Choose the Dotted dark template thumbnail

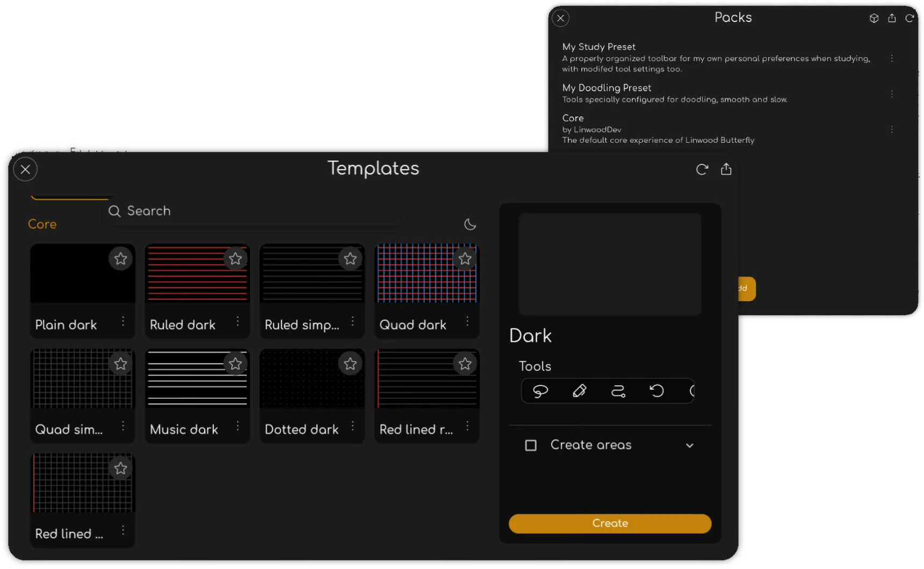pos(312,378)
